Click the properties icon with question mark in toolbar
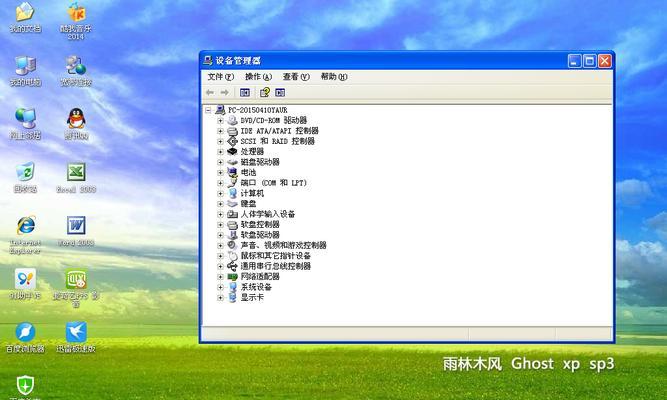The width and height of the screenshot is (667, 400). (265, 92)
